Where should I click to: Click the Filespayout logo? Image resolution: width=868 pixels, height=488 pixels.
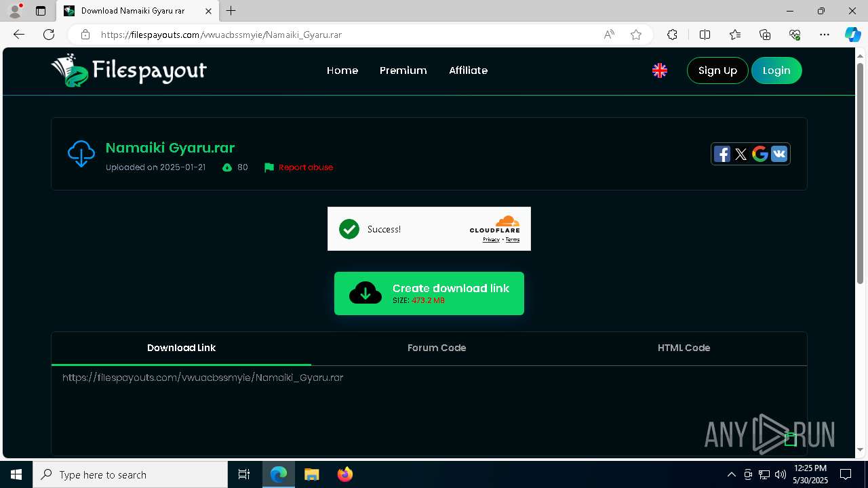click(x=128, y=70)
